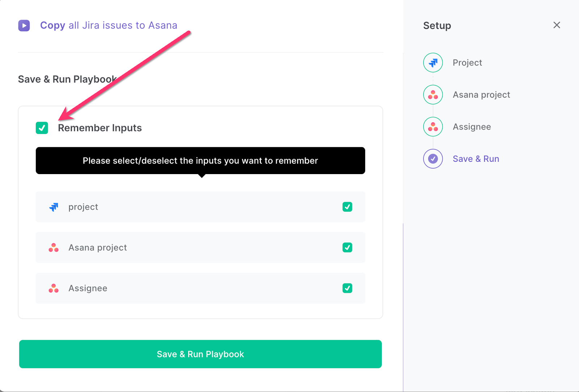Uncheck the Remember Inputs checkbox

click(x=42, y=128)
